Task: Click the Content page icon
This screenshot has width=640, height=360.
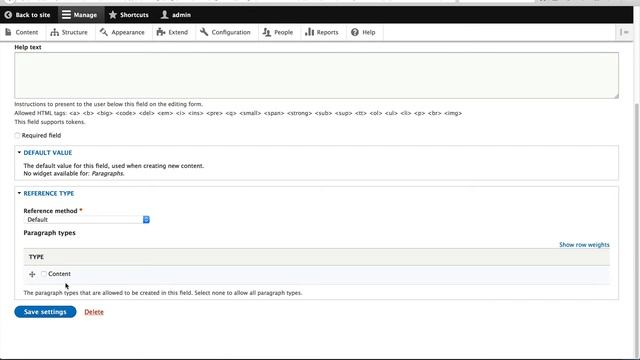Action: tap(8, 32)
